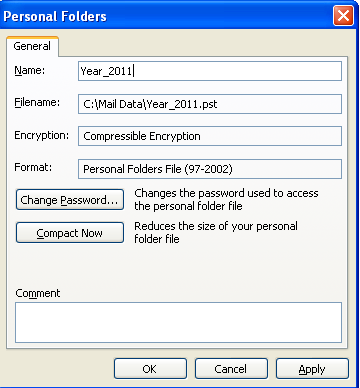Click the Filename: label

pos(37,102)
